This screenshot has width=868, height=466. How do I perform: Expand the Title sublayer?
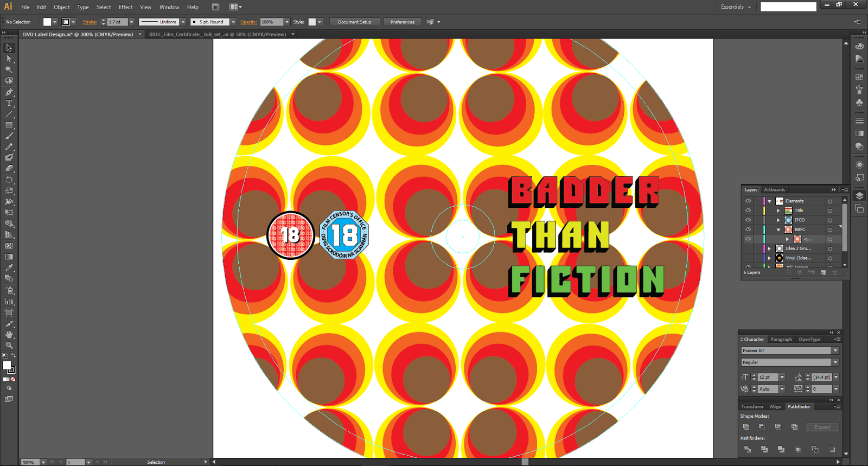(x=778, y=210)
